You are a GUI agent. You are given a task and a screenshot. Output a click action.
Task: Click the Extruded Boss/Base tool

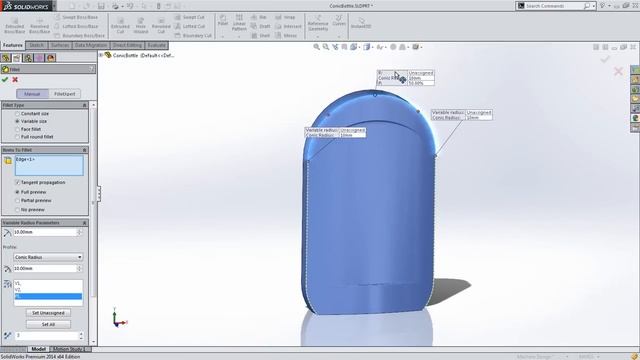tap(15, 26)
